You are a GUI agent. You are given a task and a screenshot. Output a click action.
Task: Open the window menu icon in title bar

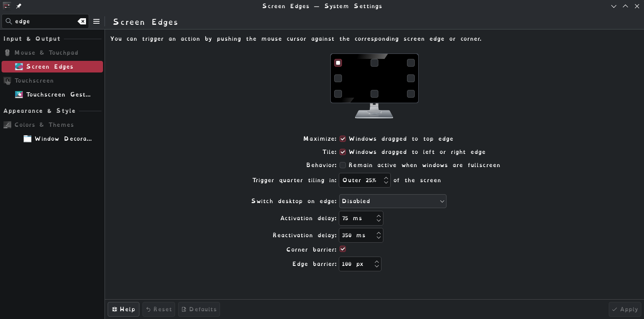coord(7,6)
